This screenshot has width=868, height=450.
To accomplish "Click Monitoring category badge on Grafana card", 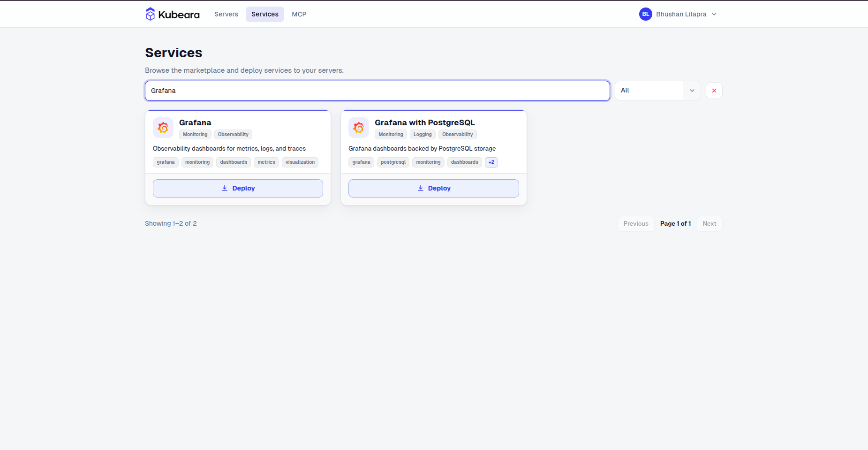I will coord(195,135).
